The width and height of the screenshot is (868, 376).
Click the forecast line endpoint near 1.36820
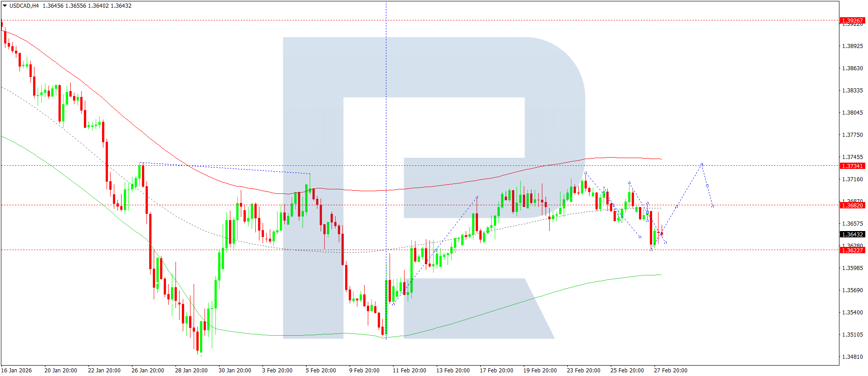click(713, 206)
